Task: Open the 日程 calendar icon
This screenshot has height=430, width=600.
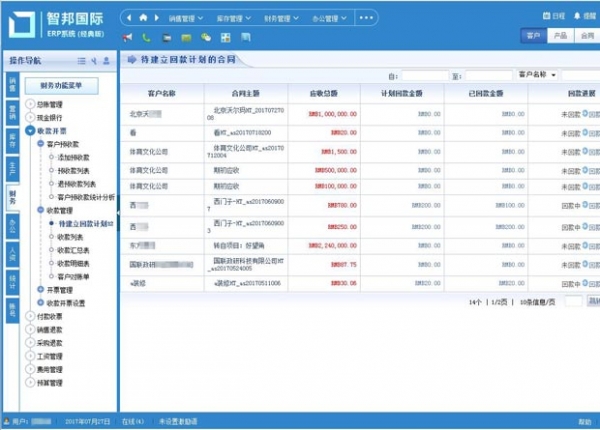Action: [546, 16]
